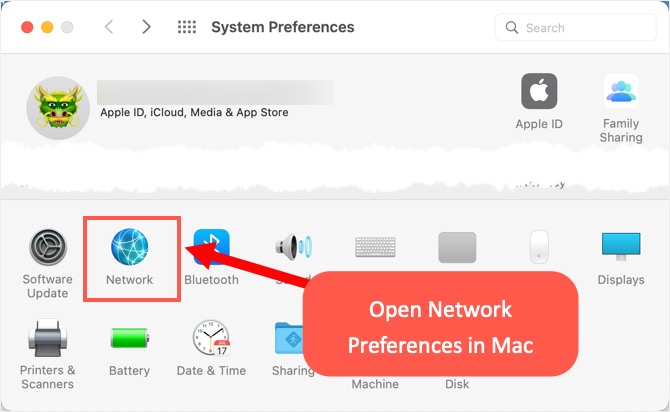Open Software Update preferences
Image resolution: width=670 pixels, height=412 pixels.
click(48, 264)
